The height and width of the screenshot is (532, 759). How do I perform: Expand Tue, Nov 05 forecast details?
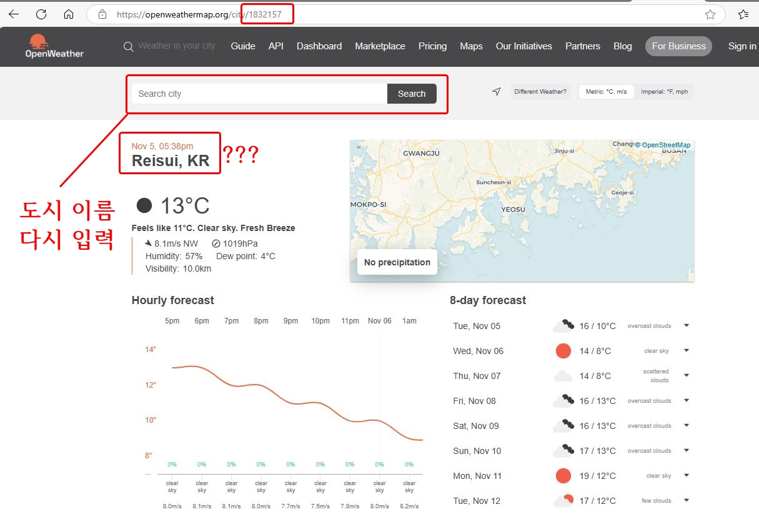(687, 325)
